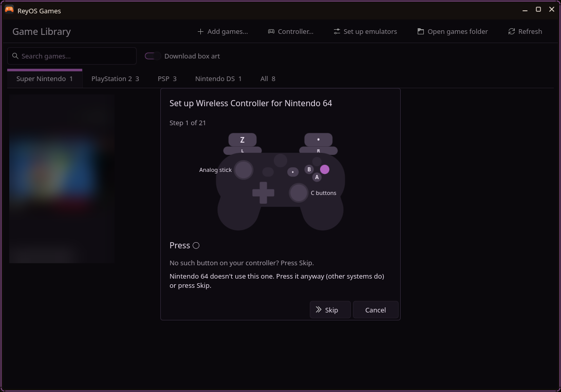Refresh the game library
This screenshot has height=392, width=561.
click(525, 31)
